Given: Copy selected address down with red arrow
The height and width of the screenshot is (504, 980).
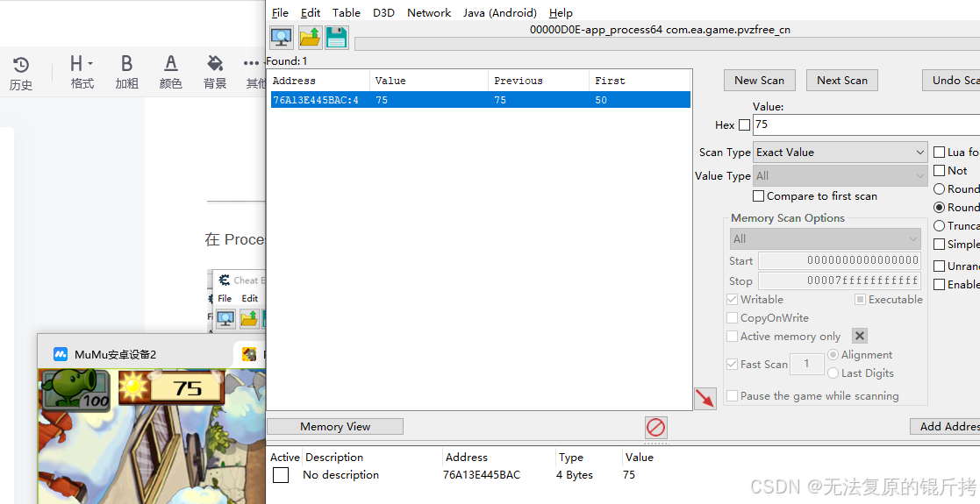Looking at the screenshot, I should (705, 398).
